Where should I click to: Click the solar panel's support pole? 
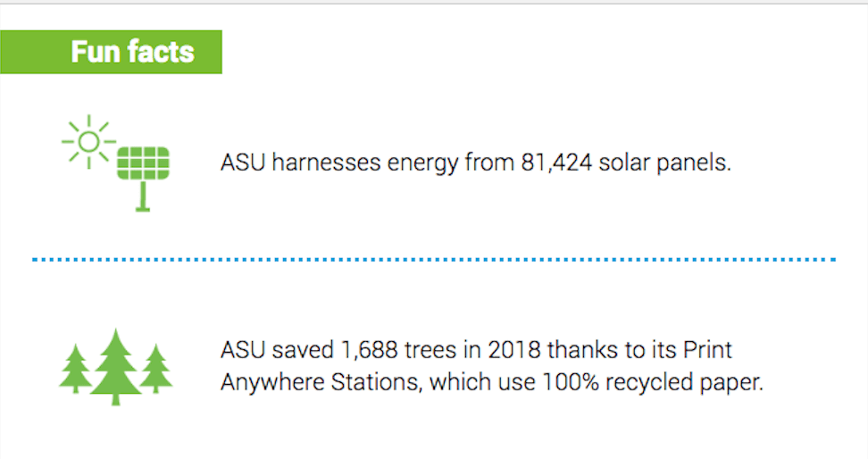click(144, 196)
